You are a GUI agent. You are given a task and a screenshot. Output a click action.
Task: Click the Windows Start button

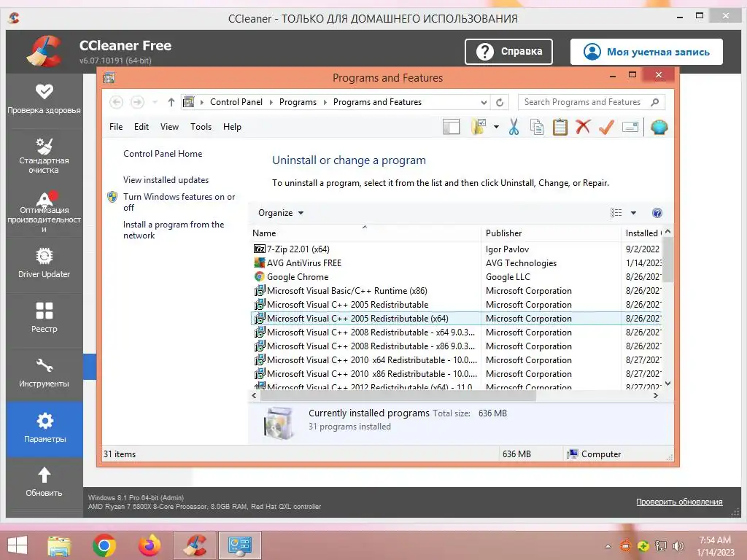18,545
